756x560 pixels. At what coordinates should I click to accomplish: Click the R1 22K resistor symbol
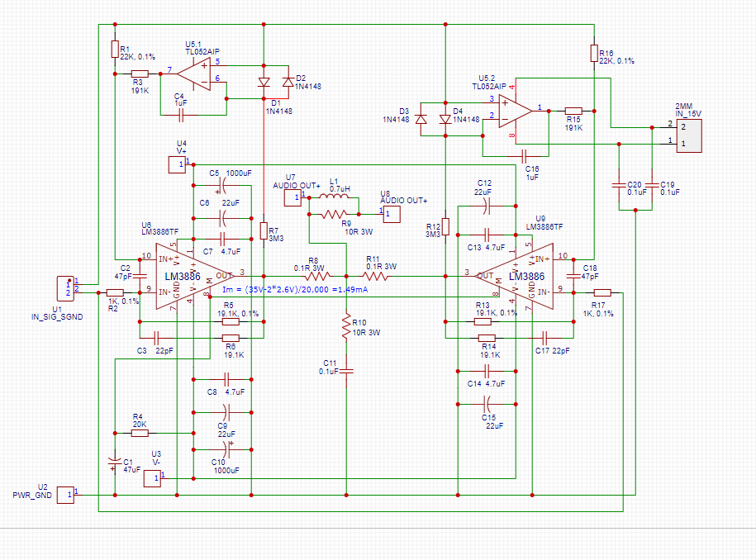(115, 50)
